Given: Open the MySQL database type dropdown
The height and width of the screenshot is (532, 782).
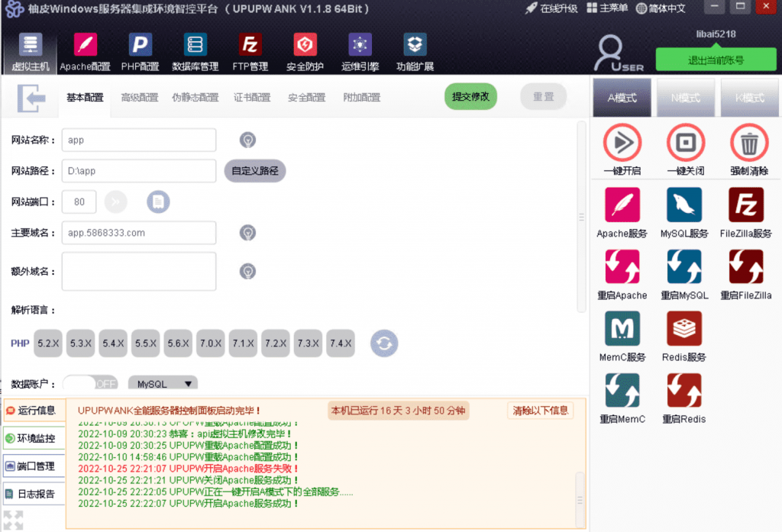Looking at the screenshot, I should (x=163, y=383).
